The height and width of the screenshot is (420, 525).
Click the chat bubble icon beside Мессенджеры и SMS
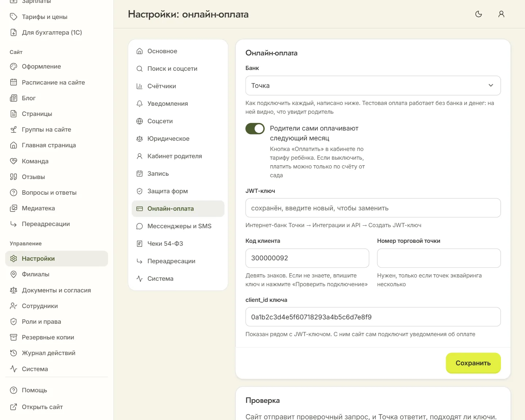(x=139, y=226)
